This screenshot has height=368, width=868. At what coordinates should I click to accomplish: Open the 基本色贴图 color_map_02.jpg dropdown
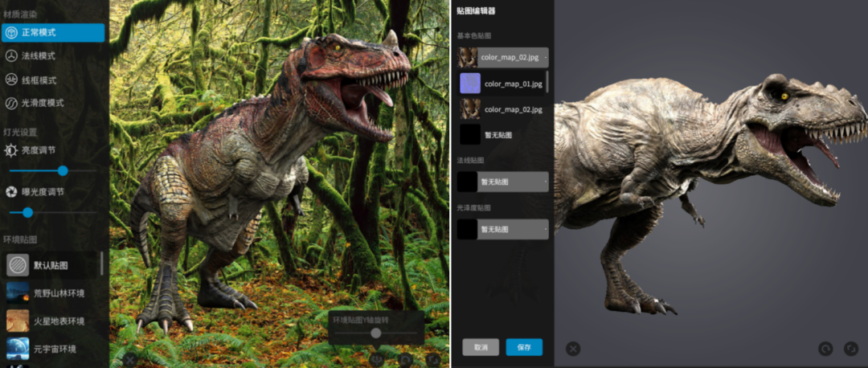502,58
